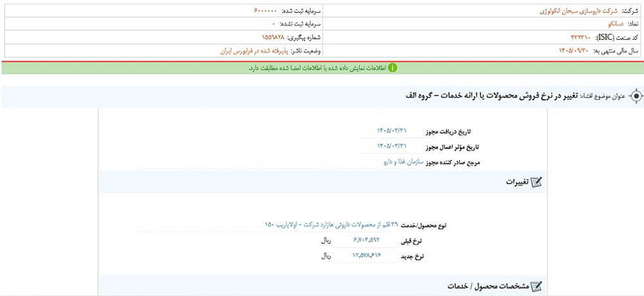Click the target icon beside the disclosure subject title
This screenshot has width=644, height=296.
point(636,97)
